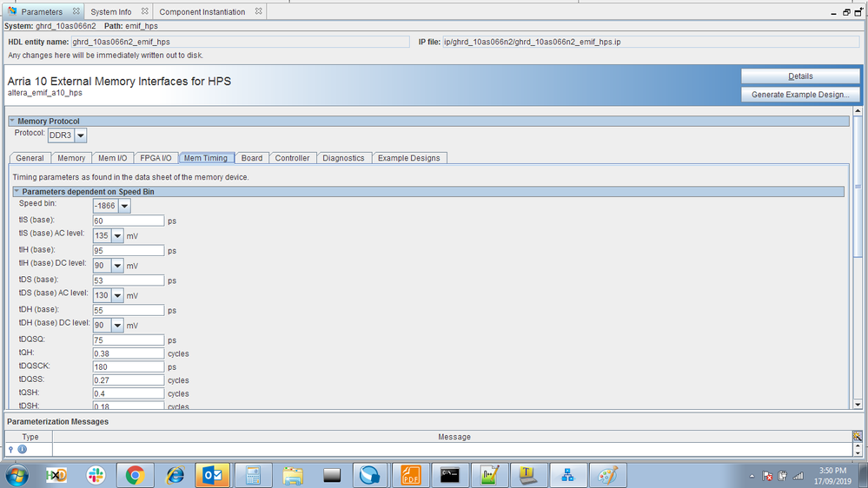
Task: Restore the Parameters panel size
Action: pyautogui.click(x=846, y=12)
